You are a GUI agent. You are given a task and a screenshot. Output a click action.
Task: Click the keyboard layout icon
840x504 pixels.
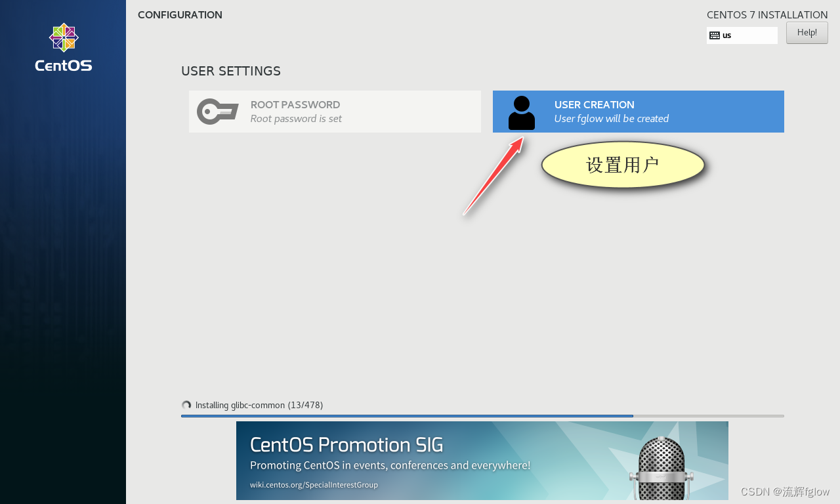[x=715, y=35]
